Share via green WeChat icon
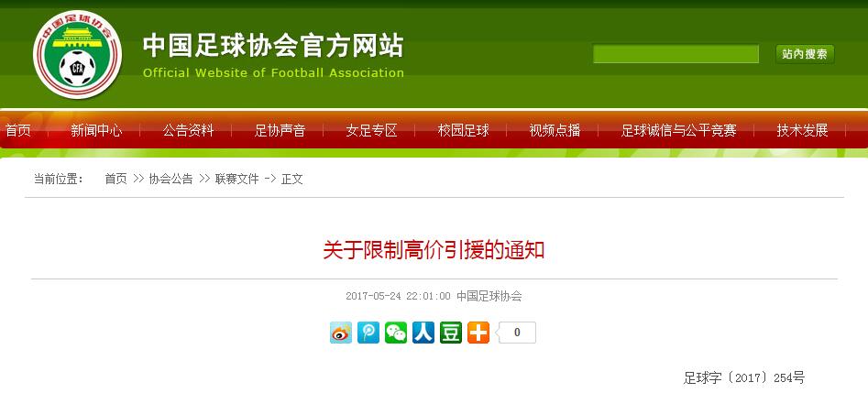The image size is (868, 404). click(x=396, y=333)
